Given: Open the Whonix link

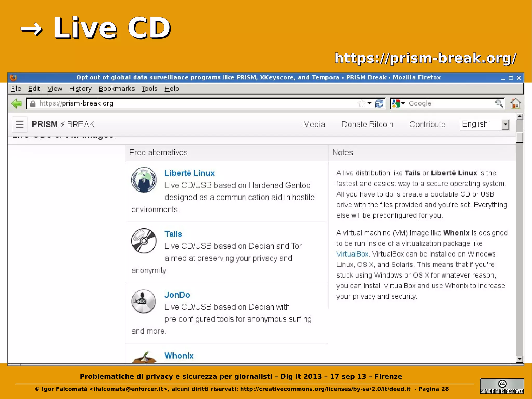Looking at the screenshot, I should click(x=179, y=356).
